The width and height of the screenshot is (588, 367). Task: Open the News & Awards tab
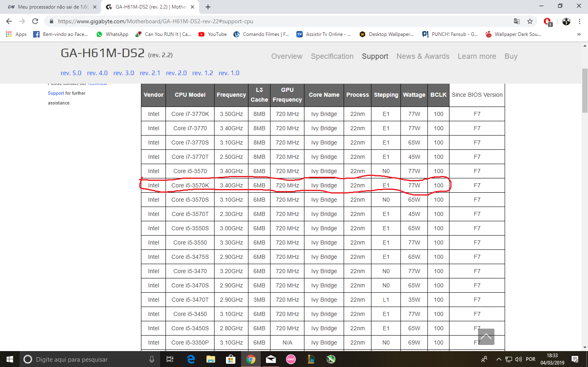point(423,56)
